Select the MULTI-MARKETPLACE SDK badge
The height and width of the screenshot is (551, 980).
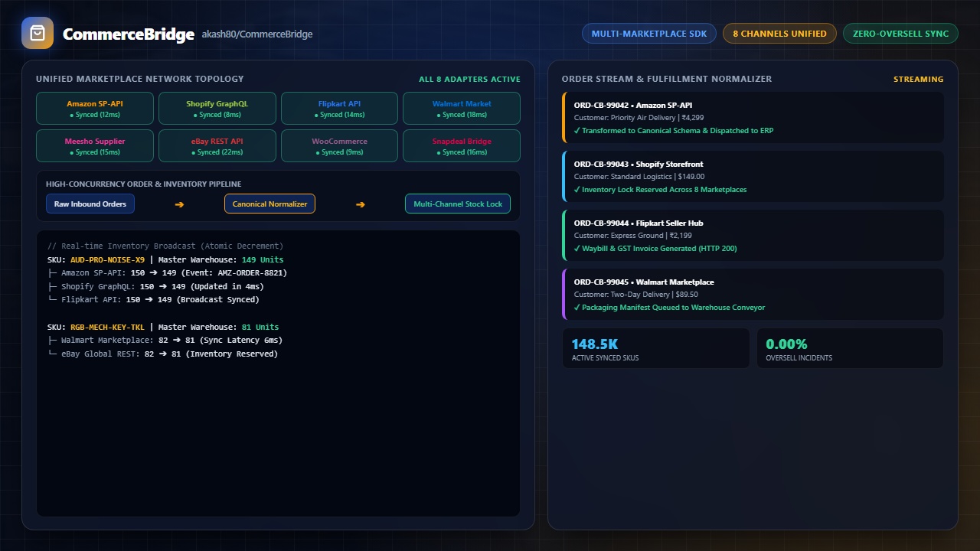[x=649, y=34]
